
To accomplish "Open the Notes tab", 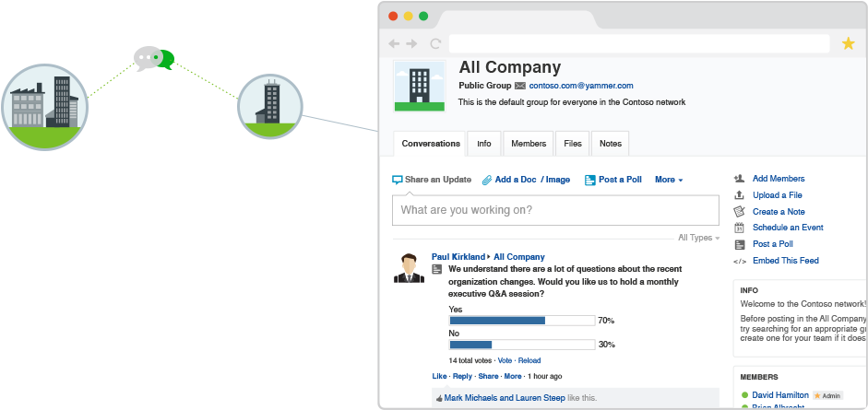I will click(x=611, y=144).
